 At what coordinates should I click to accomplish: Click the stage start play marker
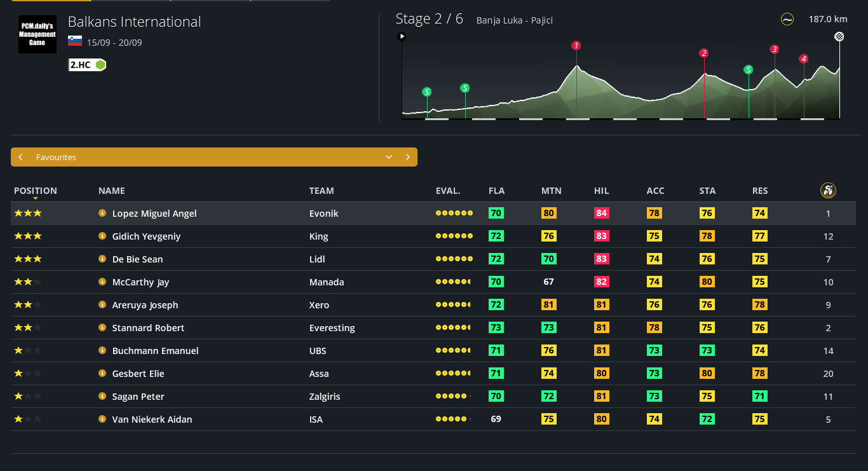[x=402, y=37]
